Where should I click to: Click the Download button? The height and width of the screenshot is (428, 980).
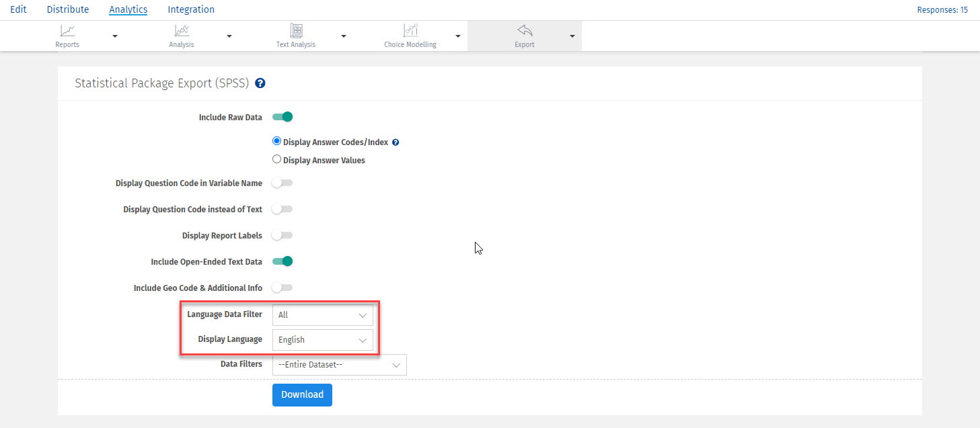[x=302, y=395]
